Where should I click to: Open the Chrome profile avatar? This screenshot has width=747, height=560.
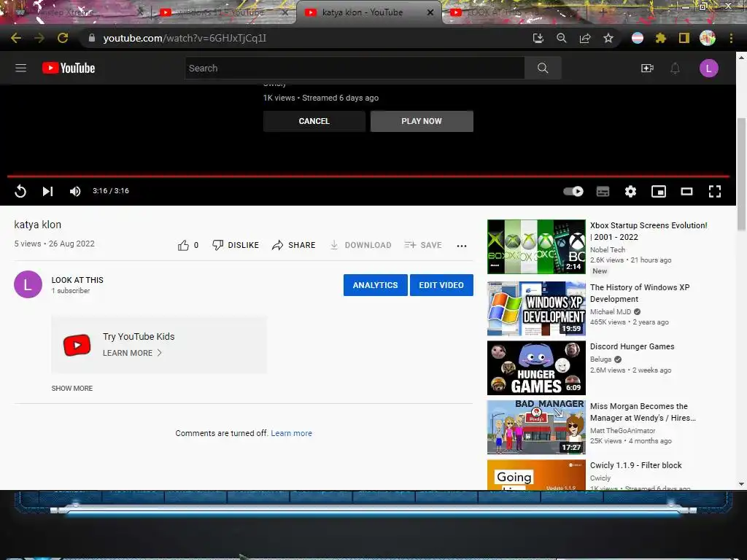(x=708, y=38)
